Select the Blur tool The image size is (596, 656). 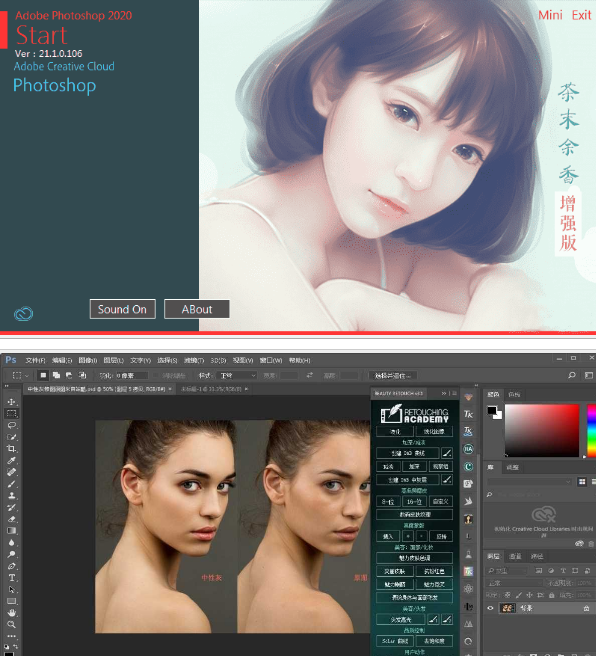pyautogui.click(x=11, y=543)
